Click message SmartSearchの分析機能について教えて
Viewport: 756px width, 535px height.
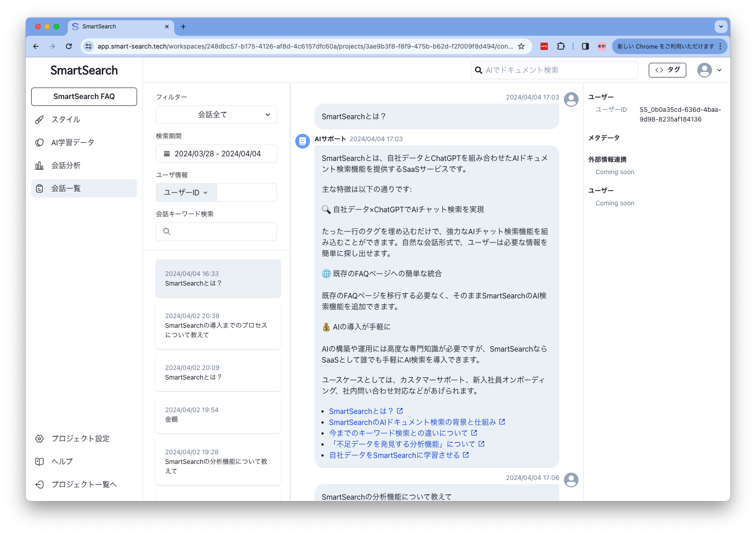[x=437, y=493]
